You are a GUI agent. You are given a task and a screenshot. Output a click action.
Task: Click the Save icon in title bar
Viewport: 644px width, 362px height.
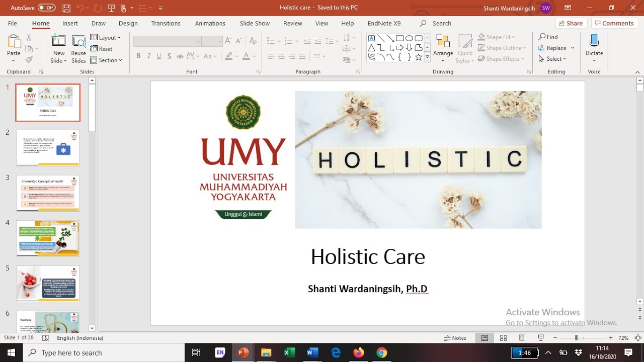click(66, 8)
